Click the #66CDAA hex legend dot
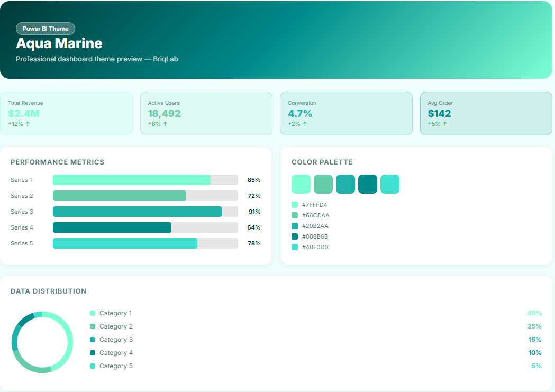Image resolution: width=555 pixels, height=392 pixels. click(x=295, y=215)
